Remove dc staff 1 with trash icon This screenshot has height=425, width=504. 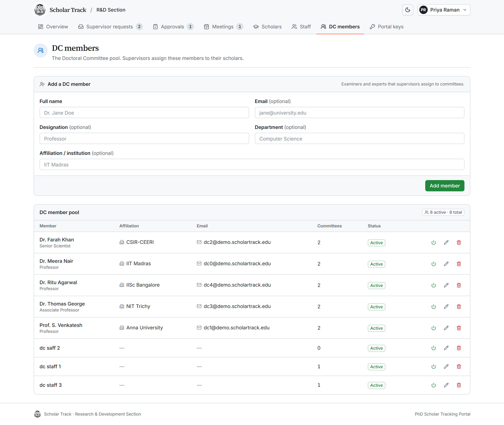pyautogui.click(x=459, y=366)
